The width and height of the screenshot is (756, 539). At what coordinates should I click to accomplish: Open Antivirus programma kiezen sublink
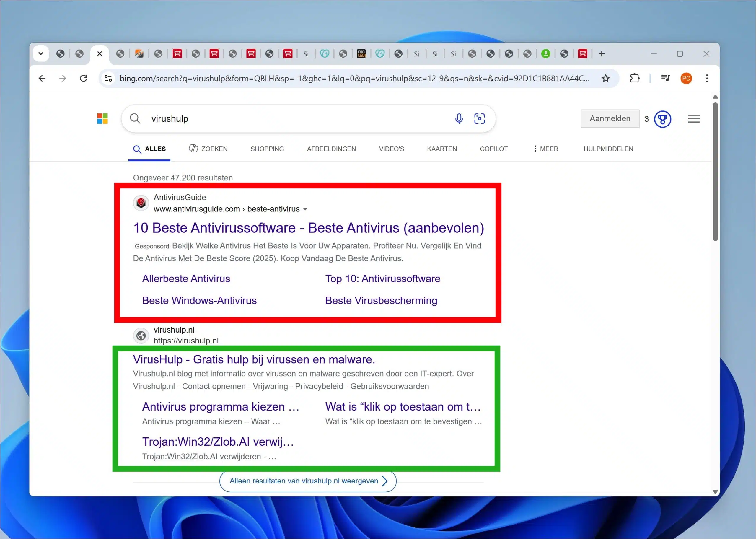coord(221,407)
